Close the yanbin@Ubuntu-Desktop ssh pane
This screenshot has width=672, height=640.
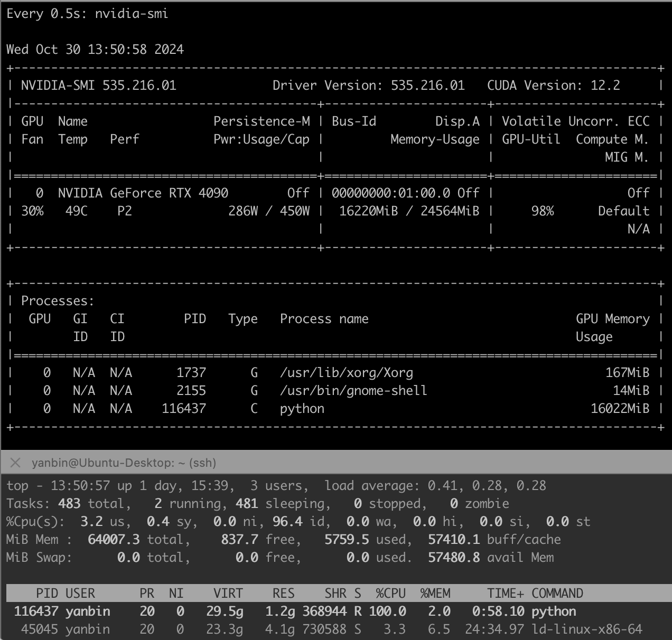point(15,463)
